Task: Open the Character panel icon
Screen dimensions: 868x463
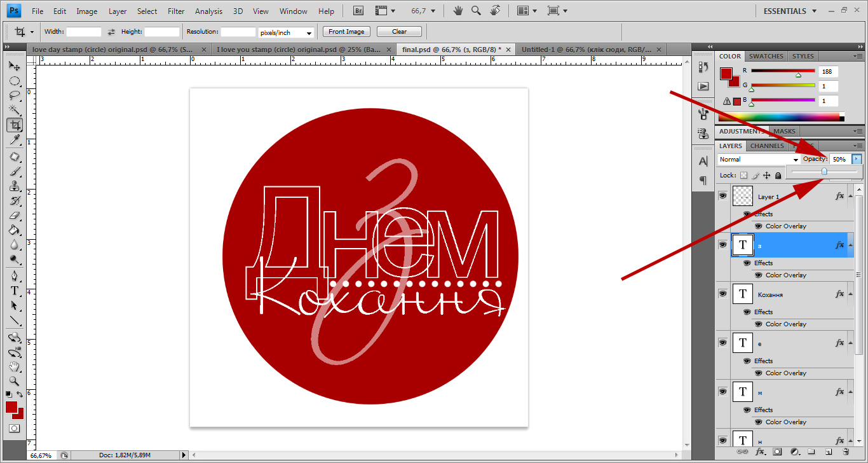Action: point(703,161)
